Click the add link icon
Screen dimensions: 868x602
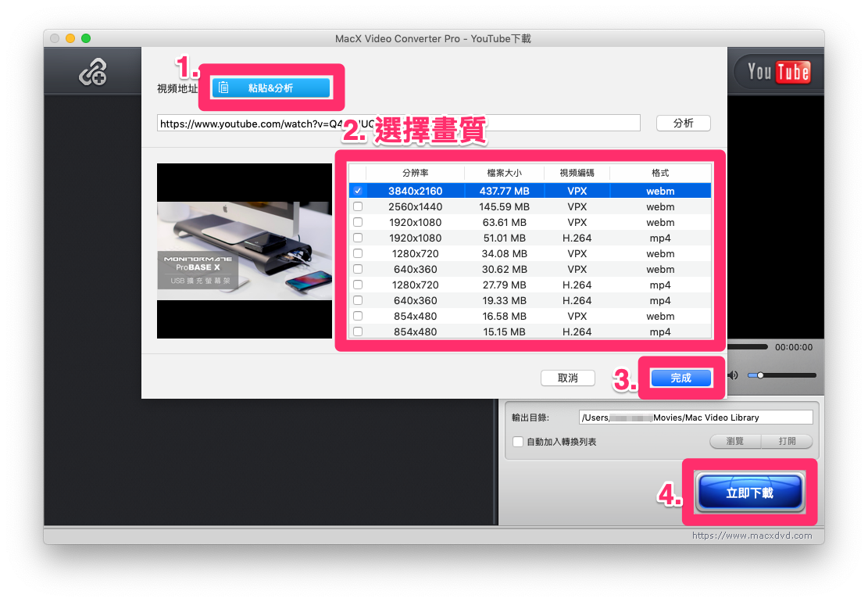[x=93, y=72]
